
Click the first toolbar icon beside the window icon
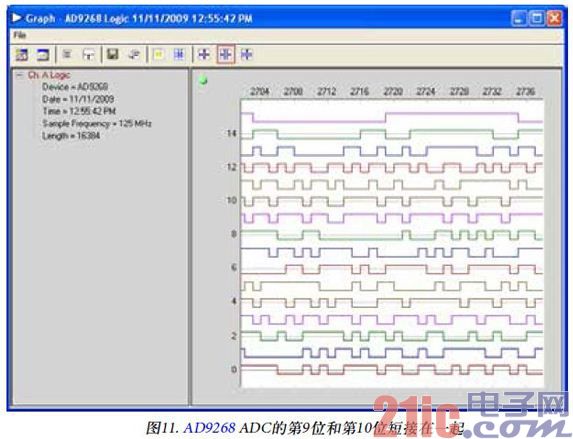tap(22, 55)
